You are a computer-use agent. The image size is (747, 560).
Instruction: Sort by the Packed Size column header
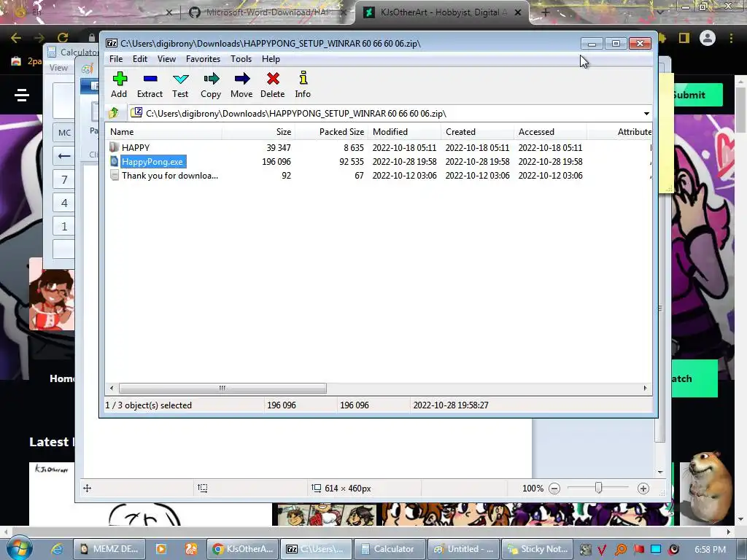(332, 132)
